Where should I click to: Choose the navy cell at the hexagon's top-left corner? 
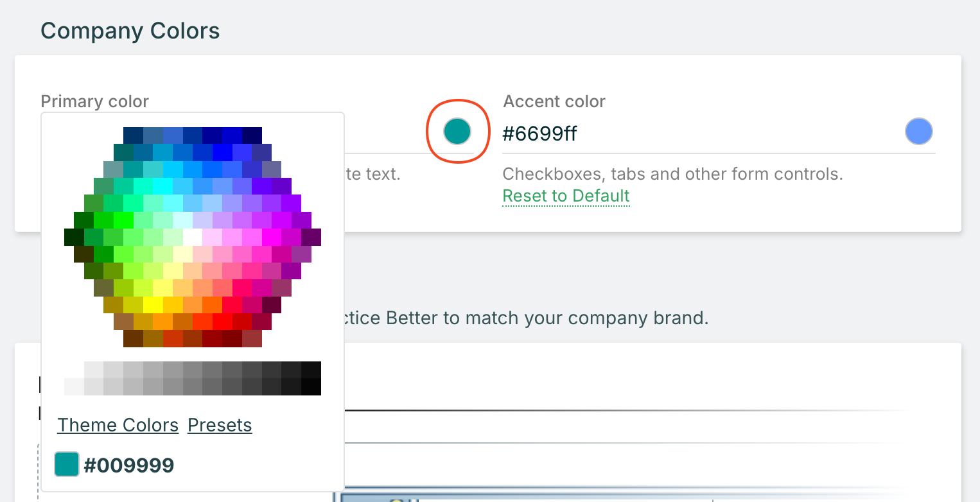133,135
